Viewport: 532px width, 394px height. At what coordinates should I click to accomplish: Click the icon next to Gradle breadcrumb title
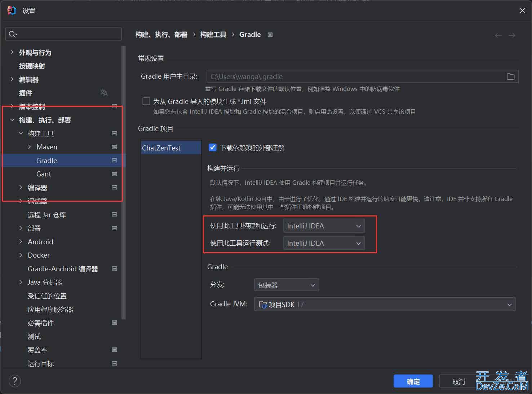click(x=270, y=35)
